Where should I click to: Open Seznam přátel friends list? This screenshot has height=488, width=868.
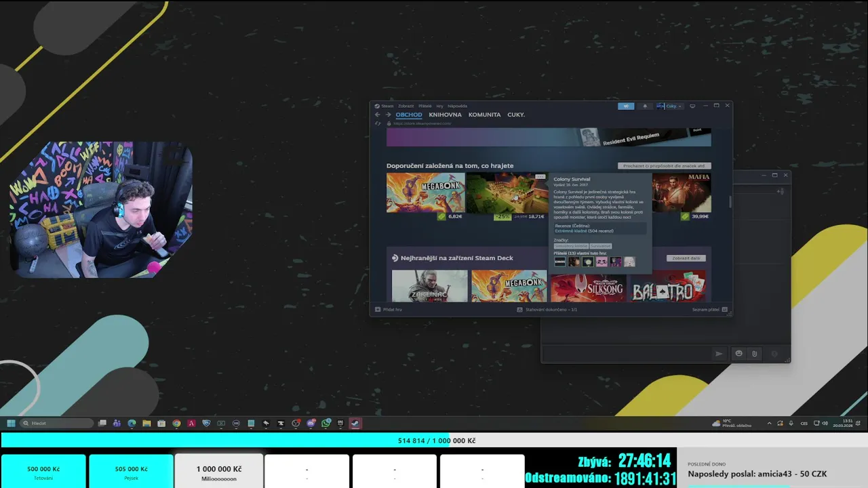(x=709, y=309)
